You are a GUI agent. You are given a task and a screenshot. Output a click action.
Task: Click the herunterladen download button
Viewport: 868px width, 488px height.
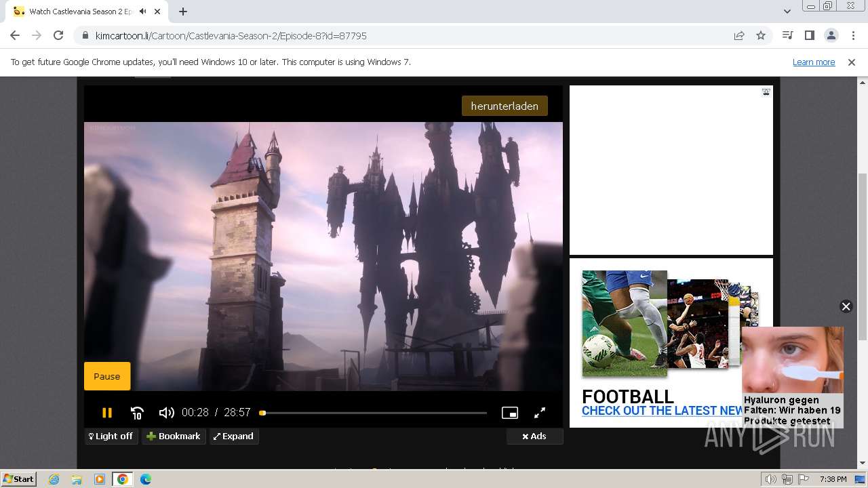point(505,106)
